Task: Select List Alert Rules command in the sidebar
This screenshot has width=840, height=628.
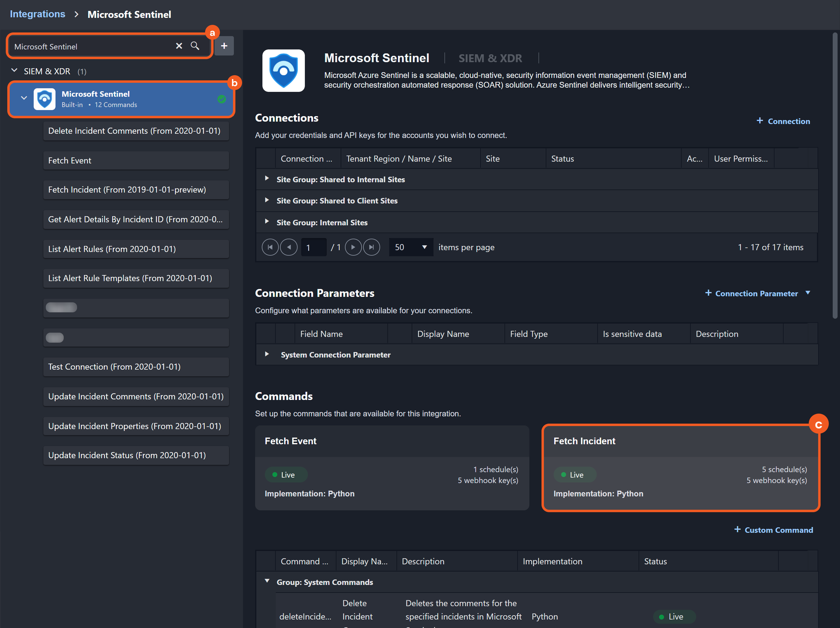Action: [x=136, y=249]
